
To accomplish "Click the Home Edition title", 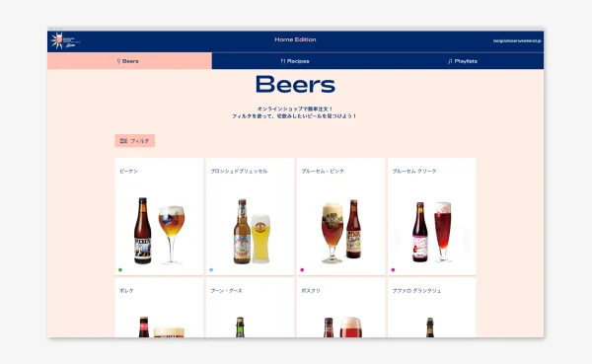I will click(x=295, y=39).
